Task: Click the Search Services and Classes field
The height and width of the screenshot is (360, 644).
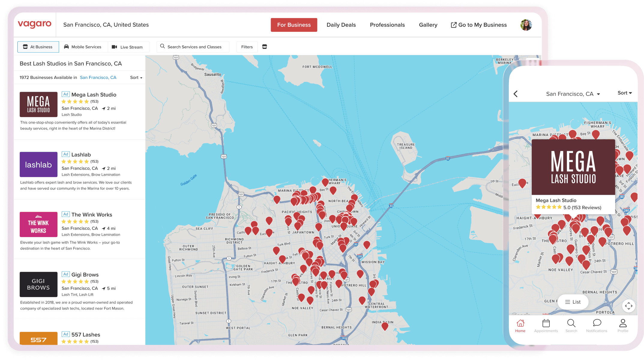Action: point(193,47)
